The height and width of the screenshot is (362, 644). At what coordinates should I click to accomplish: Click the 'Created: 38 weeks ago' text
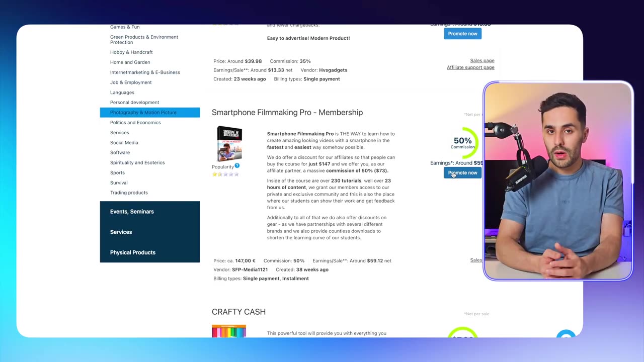[x=302, y=269]
